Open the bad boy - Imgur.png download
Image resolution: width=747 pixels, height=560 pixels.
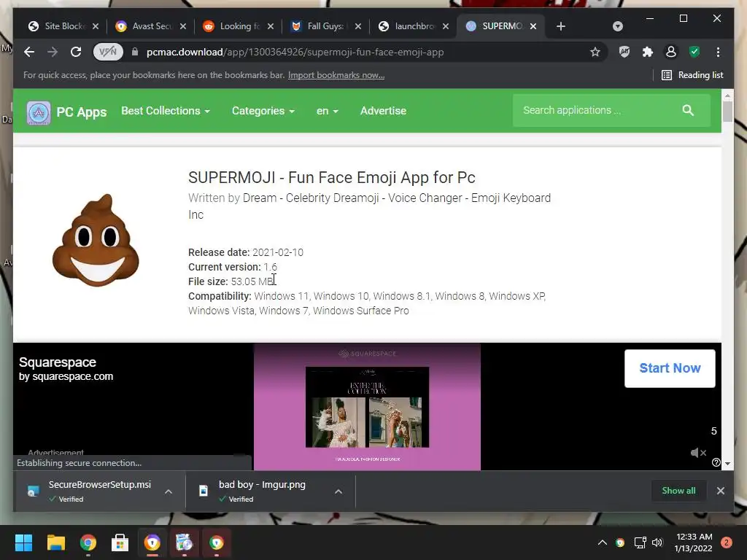click(x=262, y=491)
